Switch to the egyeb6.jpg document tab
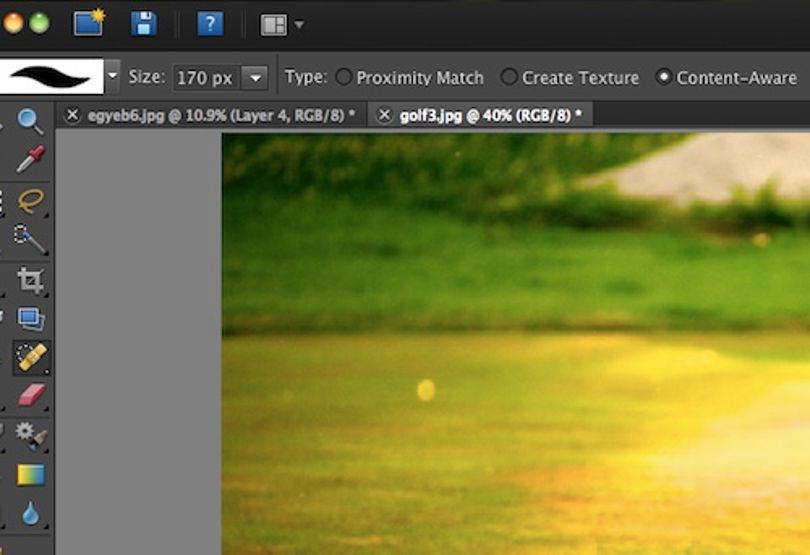The height and width of the screenshot is (555, 810). (215, 115)
